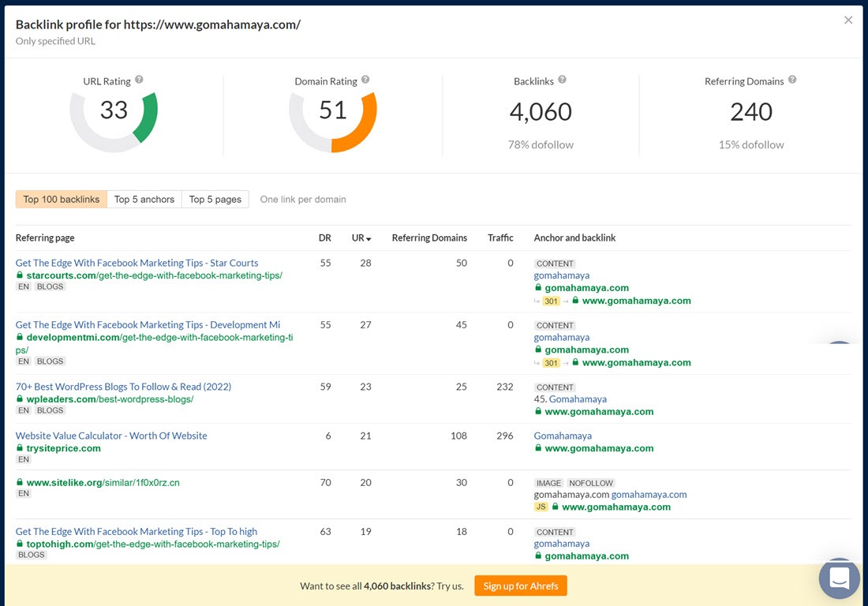The width and height of the screenshot is (868, 606).
Task: Click Sign up for Ahrefs button
Action: pos(520,586)
